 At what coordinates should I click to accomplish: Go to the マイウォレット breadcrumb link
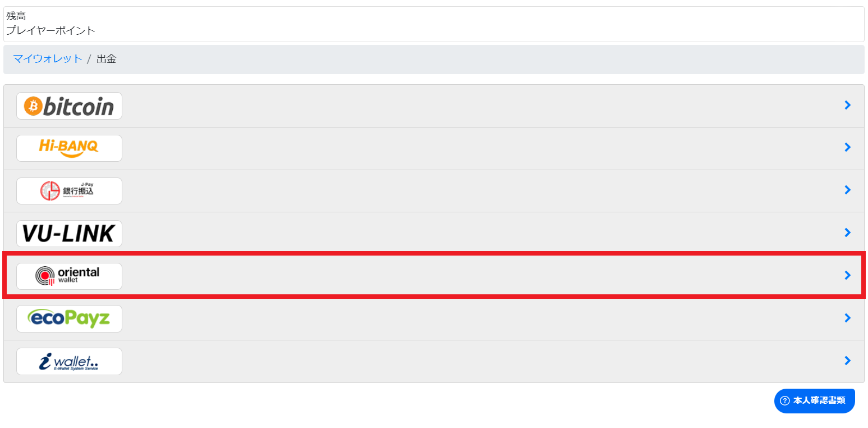48,59
